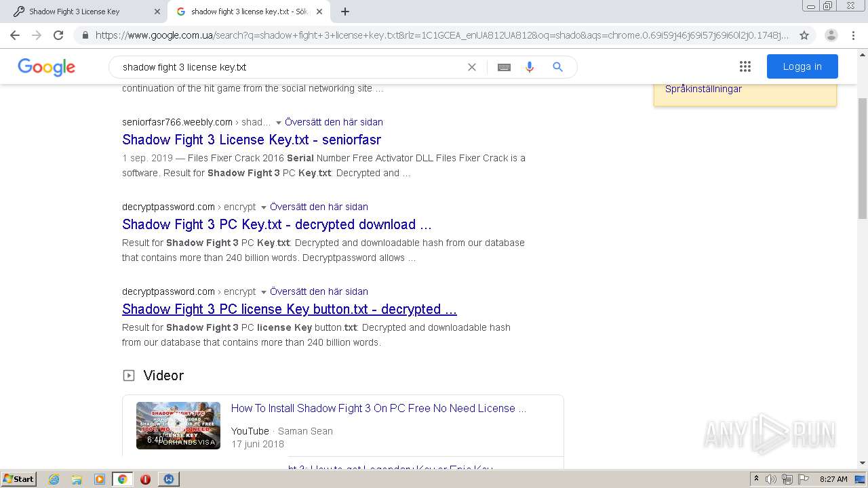
Task: Click the browser address bar URL
Action: coord(442,35)
